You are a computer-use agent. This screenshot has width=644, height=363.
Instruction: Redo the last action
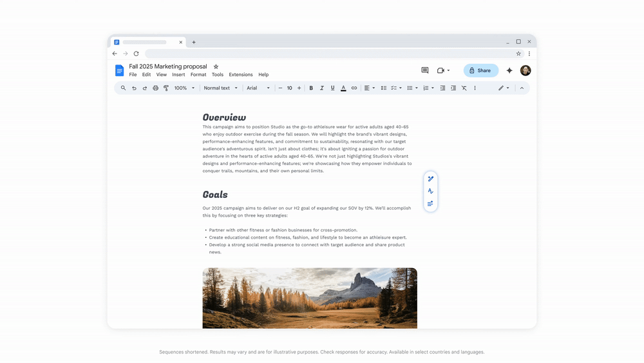click(144, 88)
